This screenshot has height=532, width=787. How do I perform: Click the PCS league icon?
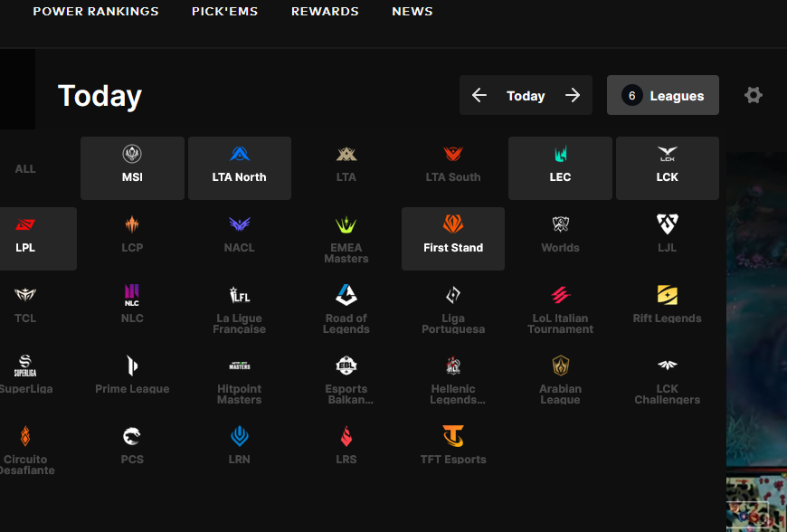(x=132, y=436)
